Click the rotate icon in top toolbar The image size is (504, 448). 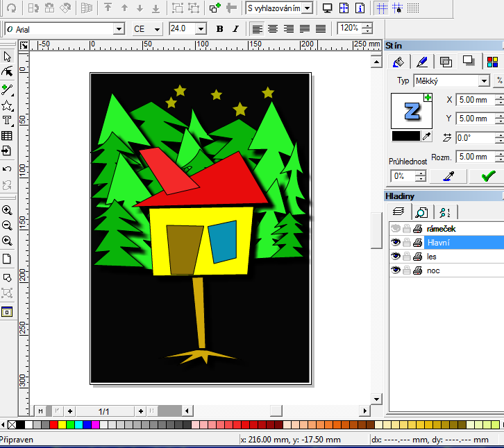pyautogui.click(x=12, y=8)
